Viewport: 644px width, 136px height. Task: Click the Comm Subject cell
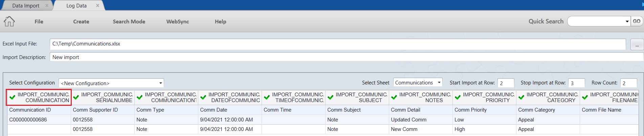click(x=357, y=110)
